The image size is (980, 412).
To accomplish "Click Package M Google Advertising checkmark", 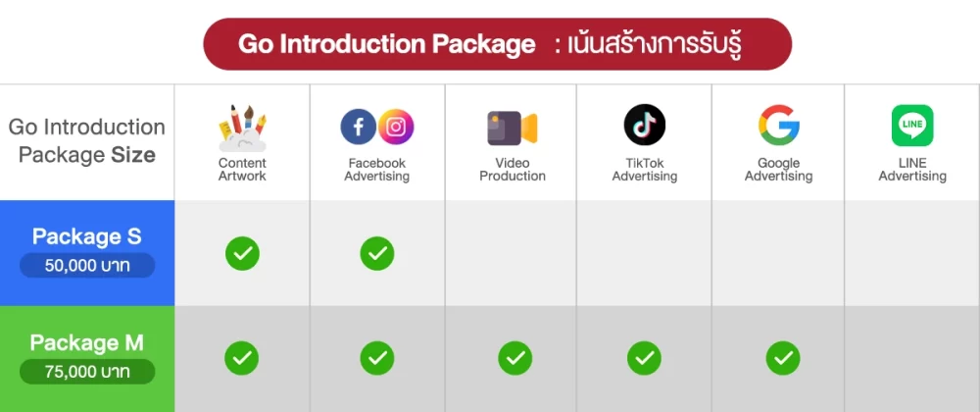I will point(781,358).
